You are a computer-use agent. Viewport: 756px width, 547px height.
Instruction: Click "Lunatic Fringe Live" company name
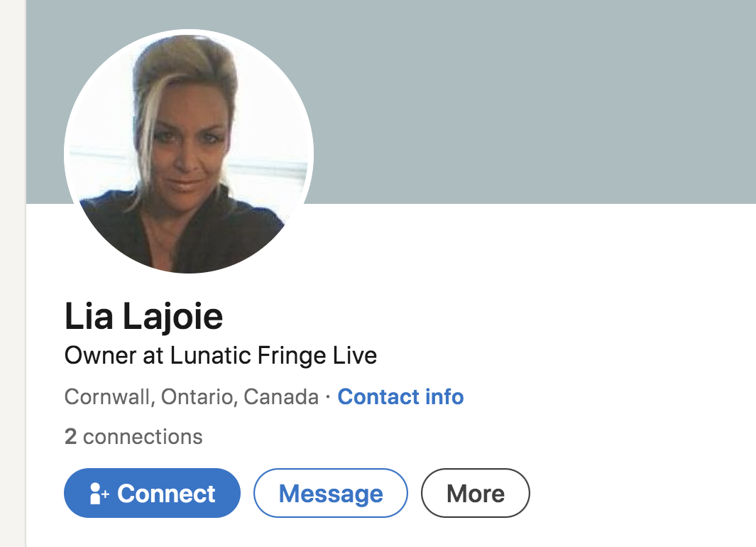point(273,354)
